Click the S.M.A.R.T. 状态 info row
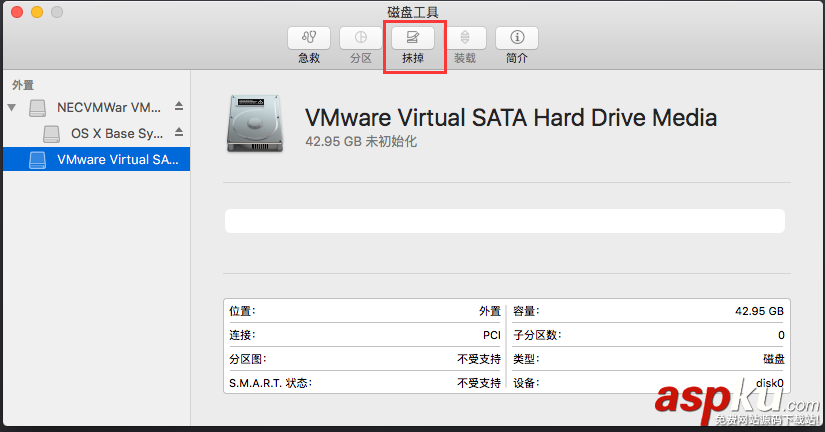825x432 pixels. [365, 383]
